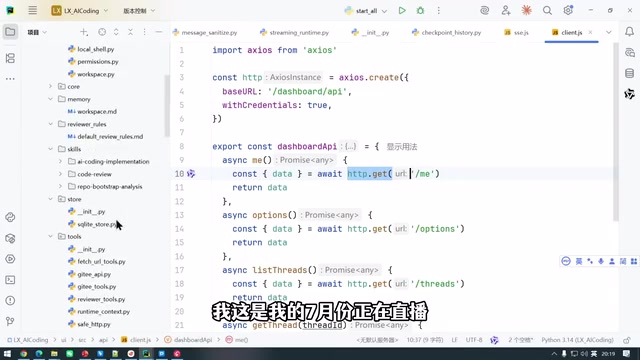Change LF line separator

(x=454, y=340)
